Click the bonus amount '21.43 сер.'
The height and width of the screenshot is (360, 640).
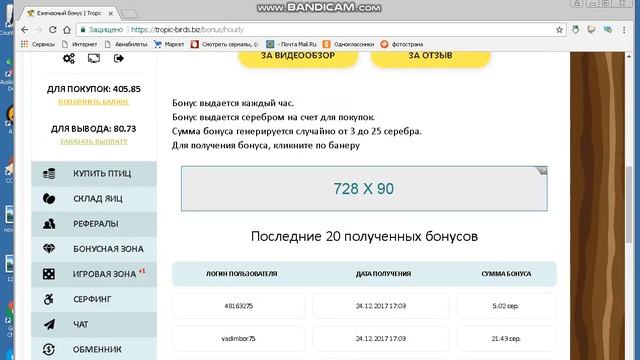(506, 339)
